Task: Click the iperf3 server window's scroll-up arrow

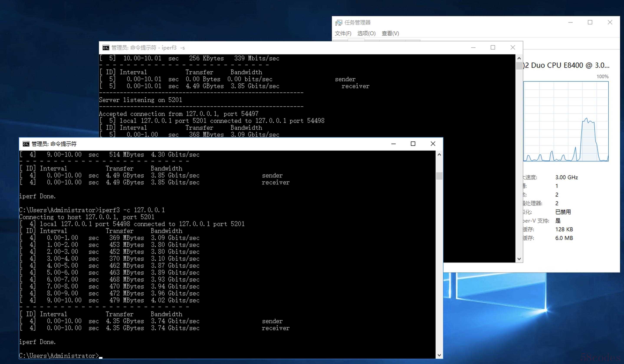Action: 519,58
